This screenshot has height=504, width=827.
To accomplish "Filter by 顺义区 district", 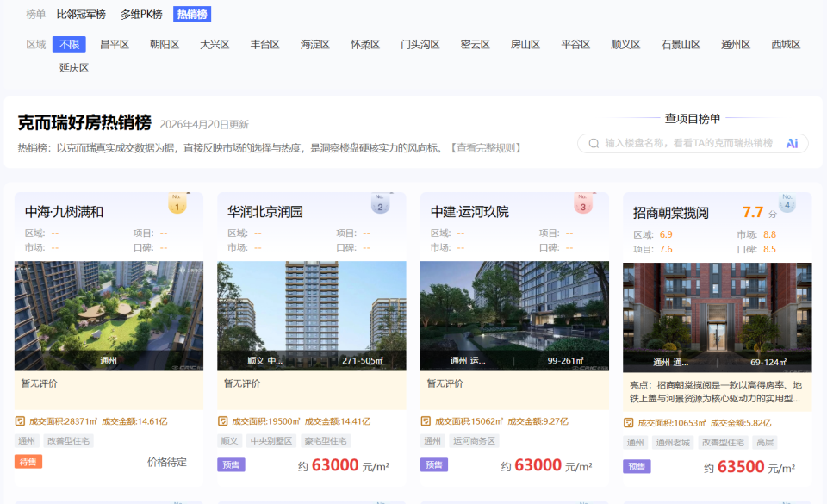I will pyautogui.click(x=625, y=44).
